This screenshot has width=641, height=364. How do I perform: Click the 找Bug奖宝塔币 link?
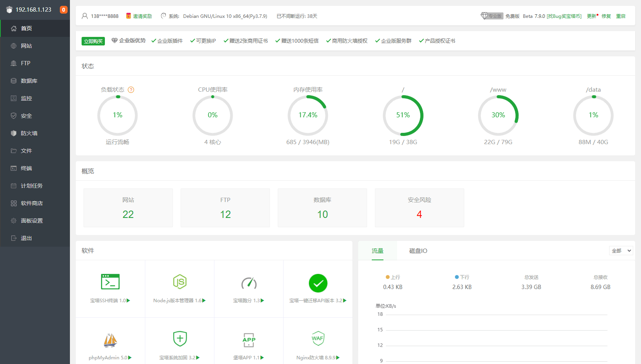[564, 16]
